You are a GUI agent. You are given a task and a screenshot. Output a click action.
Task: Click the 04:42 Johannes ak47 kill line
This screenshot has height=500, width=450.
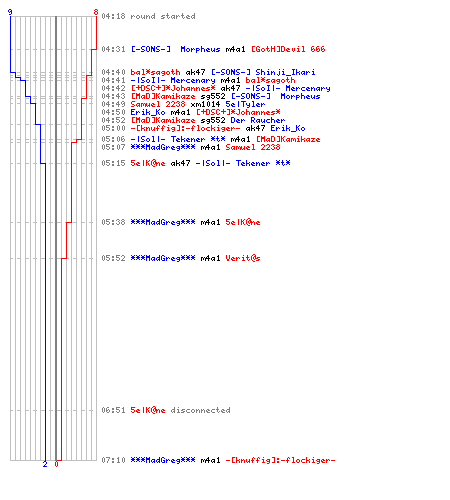(216, 88)
